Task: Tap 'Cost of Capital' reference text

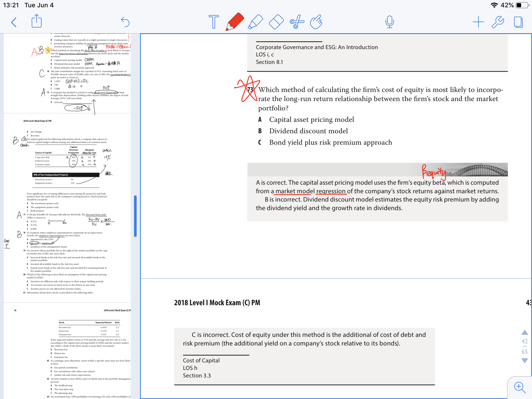Action: (201, 361)
